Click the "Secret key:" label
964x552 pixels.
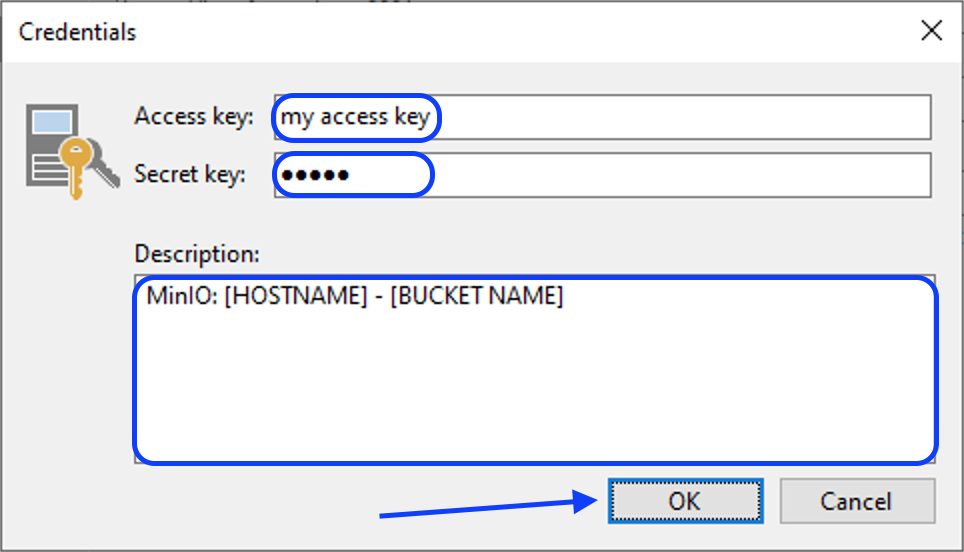(x=189, y=175)
